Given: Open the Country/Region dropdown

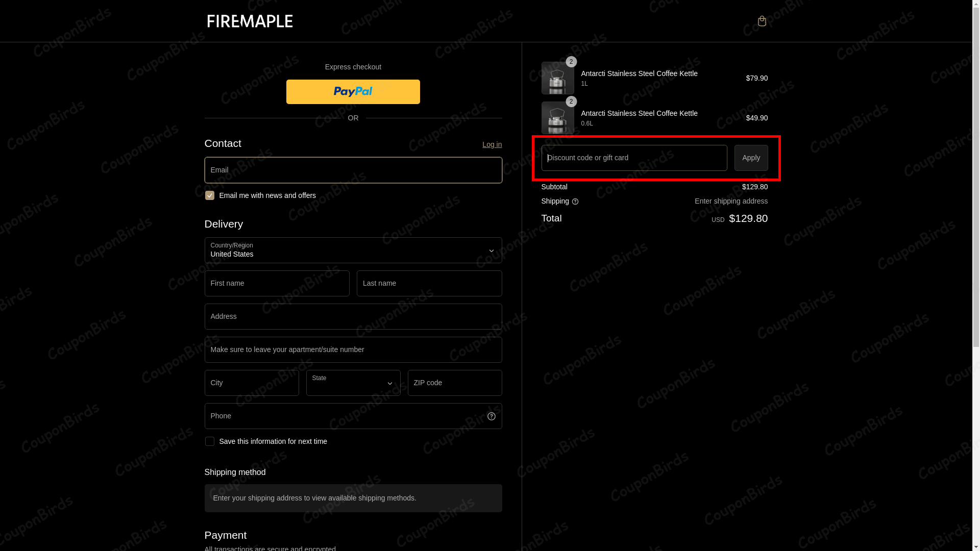Looking at the screenshot, I should 353,250.
